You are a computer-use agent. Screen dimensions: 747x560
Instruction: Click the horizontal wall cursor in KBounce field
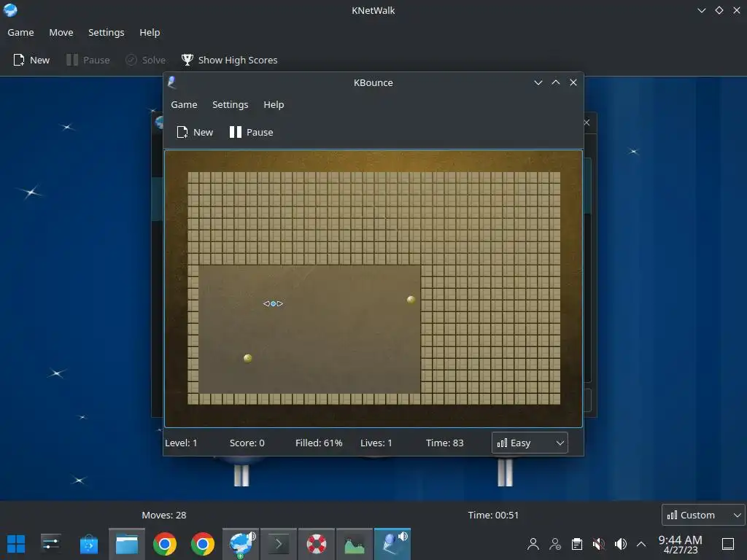[273, 303]
